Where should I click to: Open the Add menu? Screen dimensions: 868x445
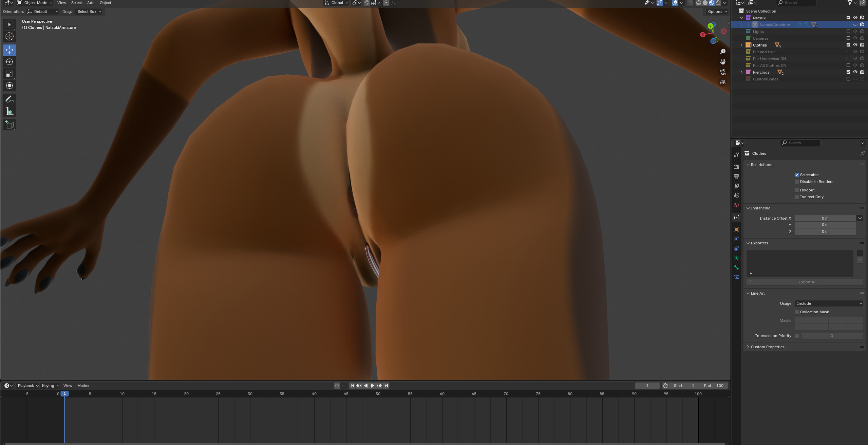(91, 3)
